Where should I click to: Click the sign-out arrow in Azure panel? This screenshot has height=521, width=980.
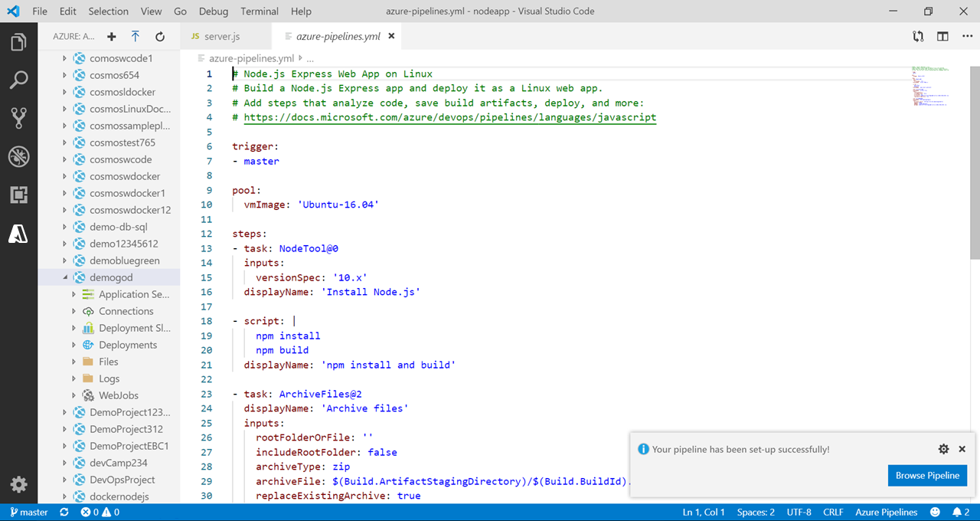coord(135,36)
